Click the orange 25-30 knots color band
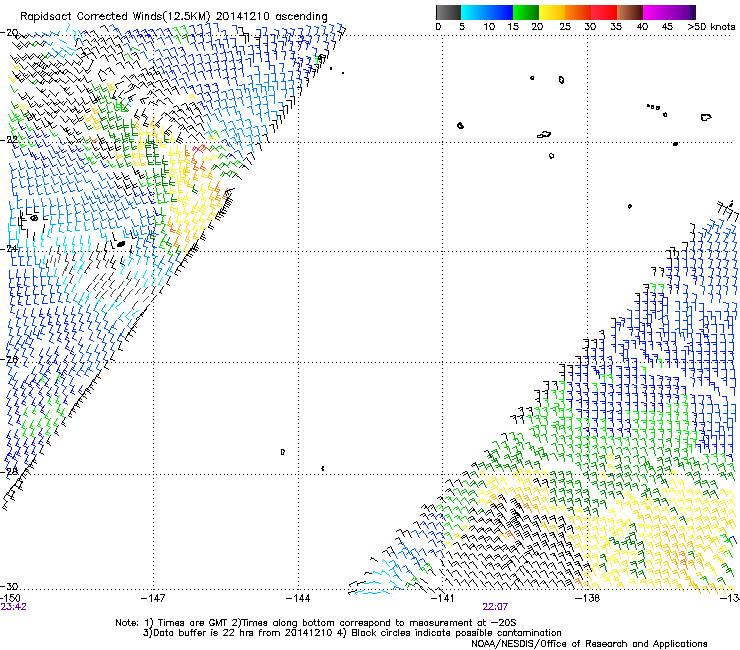Screen dimensions: 740x650 578,12
